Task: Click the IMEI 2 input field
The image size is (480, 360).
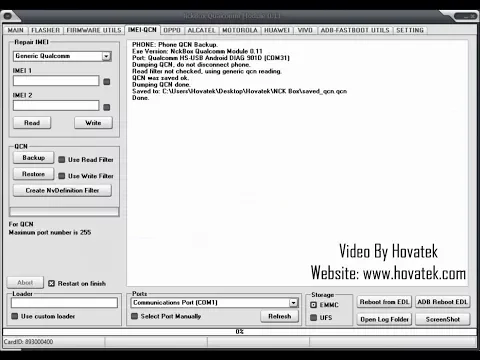Action: [x=56, y=106]
